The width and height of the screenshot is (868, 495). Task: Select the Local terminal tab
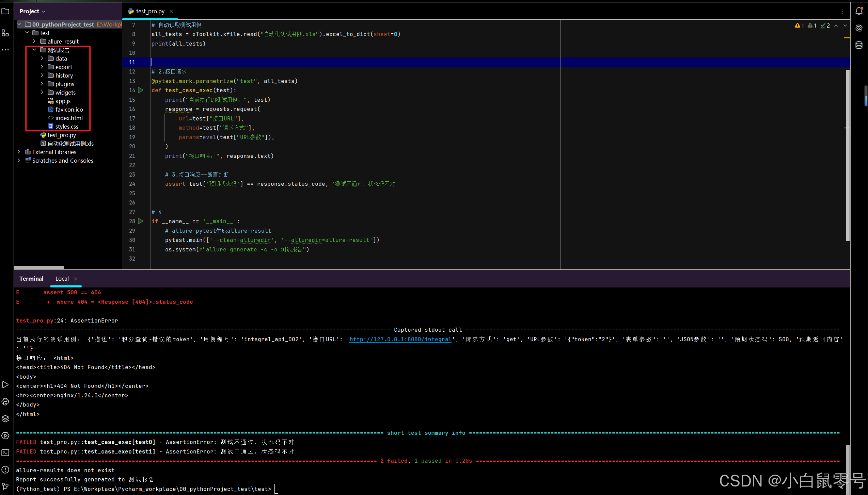click(62, 279)
